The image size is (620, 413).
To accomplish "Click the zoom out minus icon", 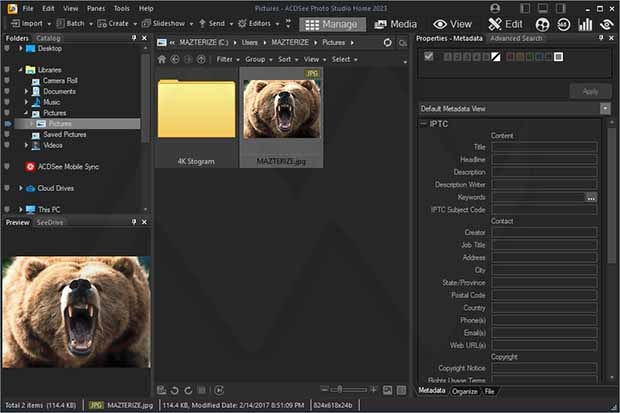I will pos(324,390).
